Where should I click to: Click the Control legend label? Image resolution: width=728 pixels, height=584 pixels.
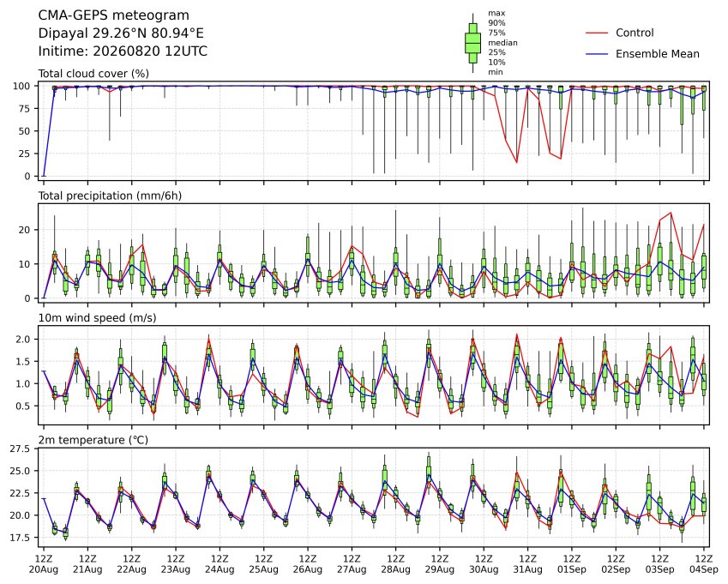635,33
